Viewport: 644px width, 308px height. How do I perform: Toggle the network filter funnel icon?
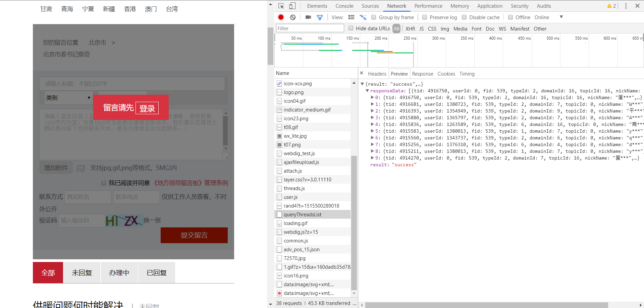pyautogui.click(x=320, y=17)
